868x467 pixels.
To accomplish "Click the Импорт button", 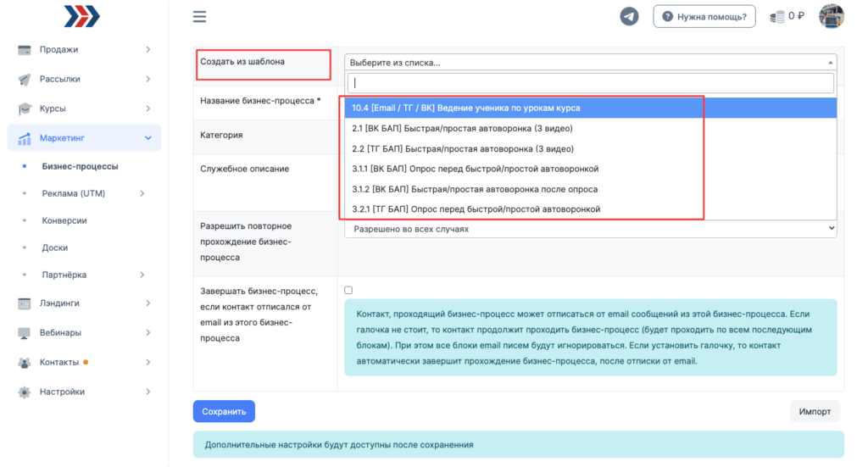I will pos(815,412).
